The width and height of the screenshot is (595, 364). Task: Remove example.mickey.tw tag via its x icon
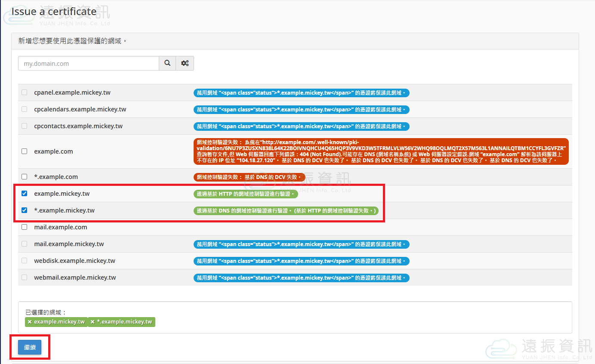coord(30,322)
